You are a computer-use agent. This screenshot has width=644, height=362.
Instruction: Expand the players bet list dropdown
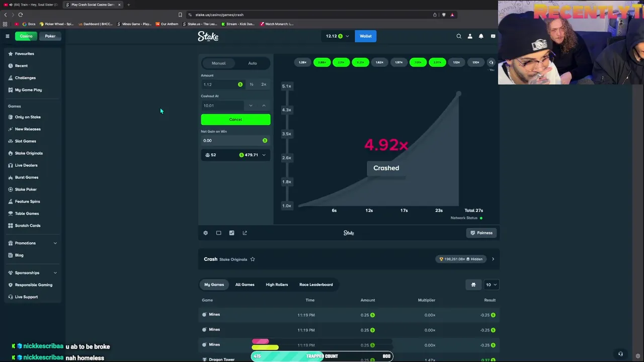(x=264, y=155)
